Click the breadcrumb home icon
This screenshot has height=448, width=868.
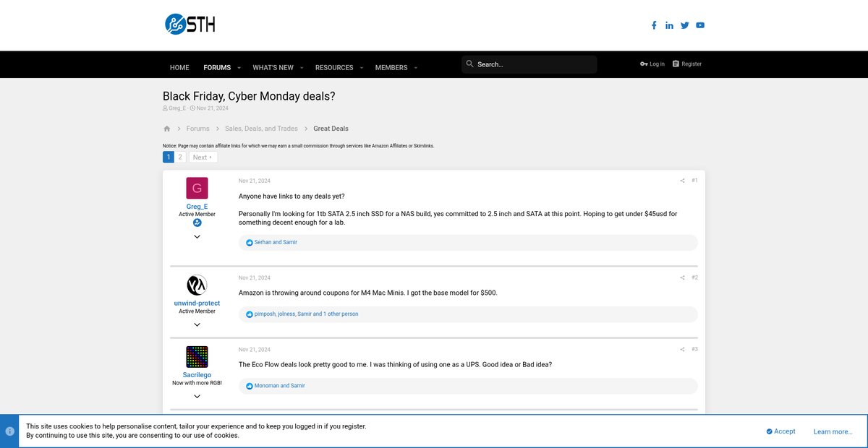click(x=167, y=129)
